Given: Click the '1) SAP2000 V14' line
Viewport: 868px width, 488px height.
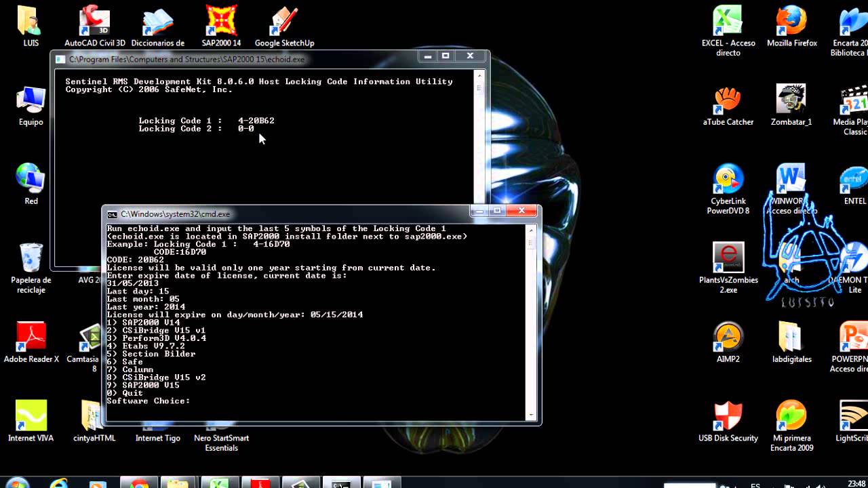Looking at the screenshot, I should click(143, 323).
